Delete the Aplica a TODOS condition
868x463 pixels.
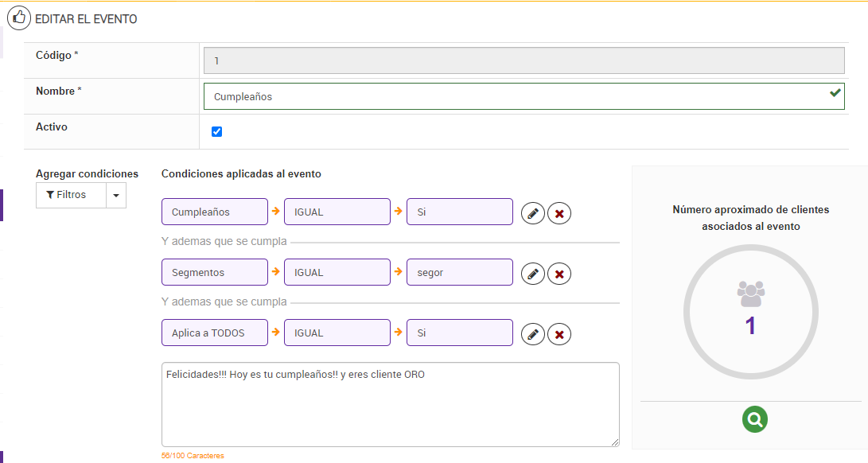pyautogui.click(x=559, y=334)
